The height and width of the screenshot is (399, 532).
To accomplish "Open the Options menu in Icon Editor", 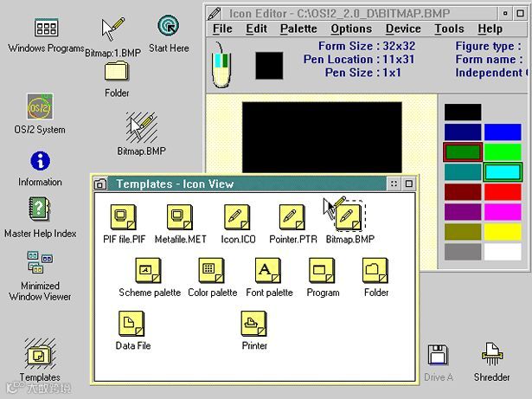I will (x=351, y=29).
